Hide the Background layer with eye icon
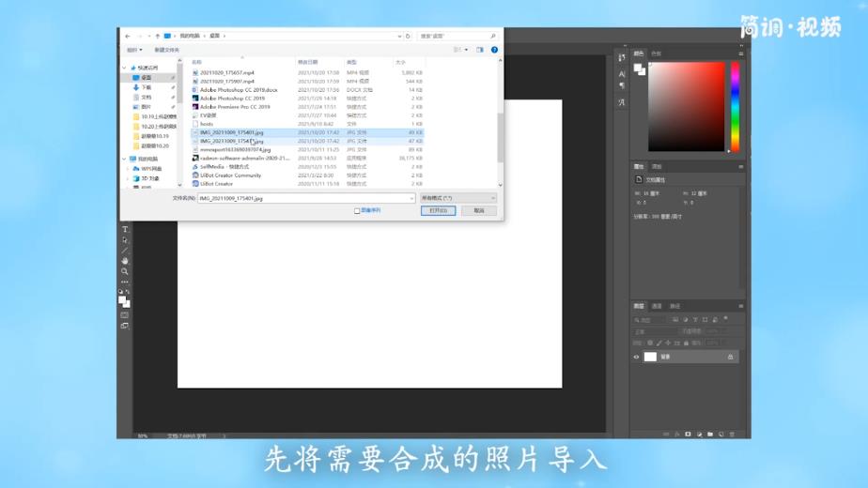 [637, 357]
